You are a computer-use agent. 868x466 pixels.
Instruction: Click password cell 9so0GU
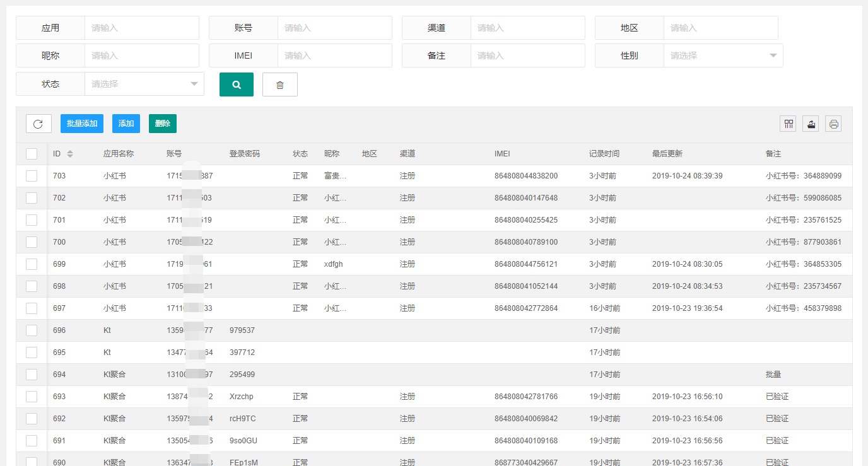[243, 441]
